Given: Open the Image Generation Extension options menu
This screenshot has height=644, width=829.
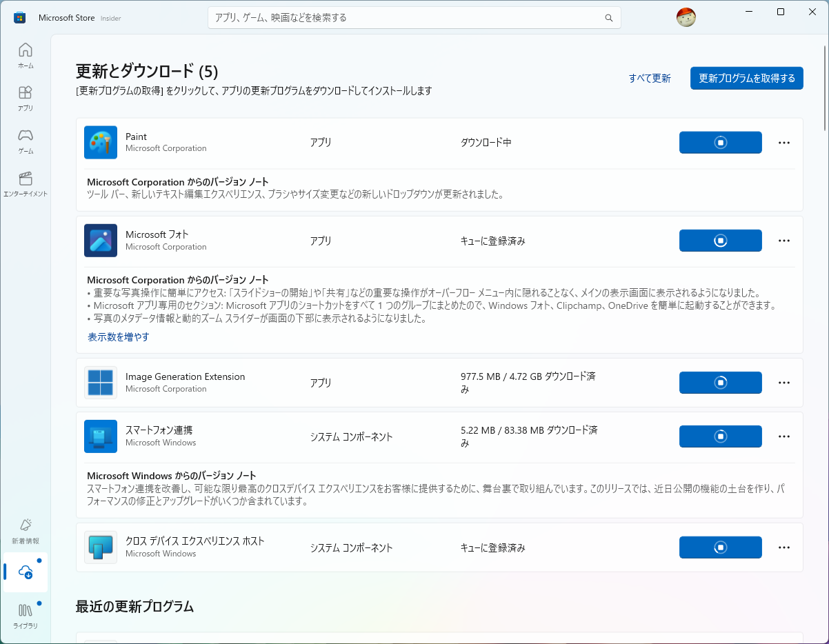Looking at the screenshot, I should (783, 382).
